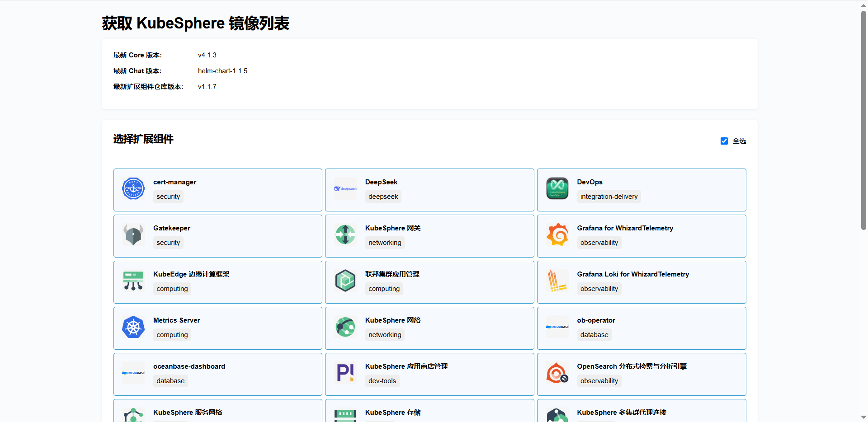Click the Gatekeeper helmet icon
Screen dimensions: 868x422
[x=133, y=235]
